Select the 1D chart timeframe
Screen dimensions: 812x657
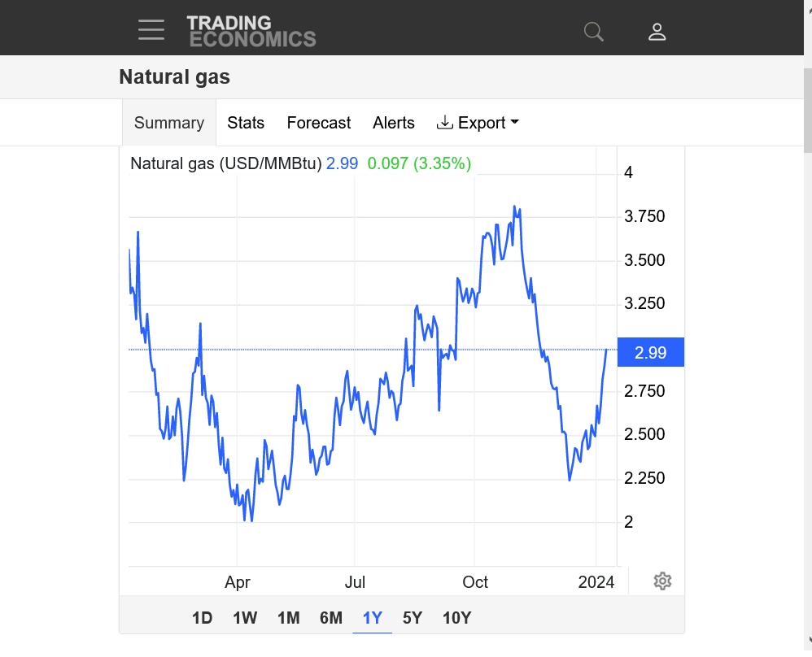[202, 618]
